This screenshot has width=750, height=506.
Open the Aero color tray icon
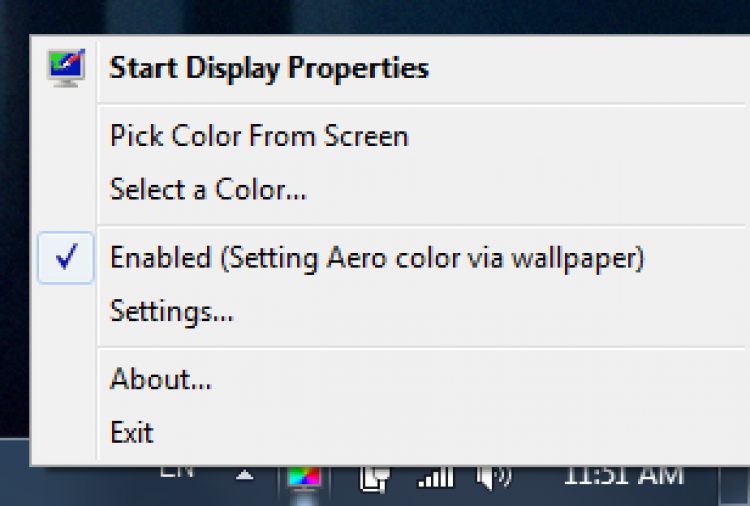pos(303,476)
